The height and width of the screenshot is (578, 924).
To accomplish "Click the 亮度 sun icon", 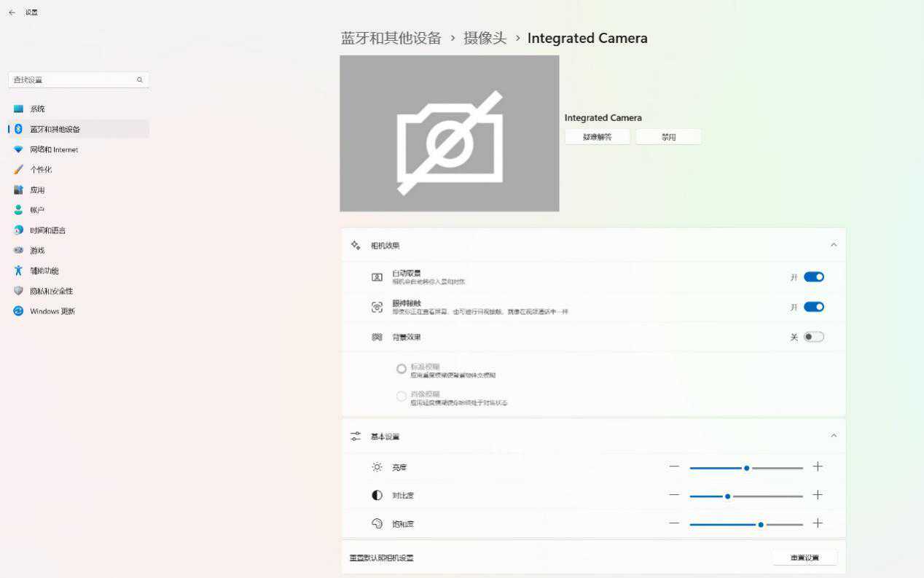I will tap(377, 467).
